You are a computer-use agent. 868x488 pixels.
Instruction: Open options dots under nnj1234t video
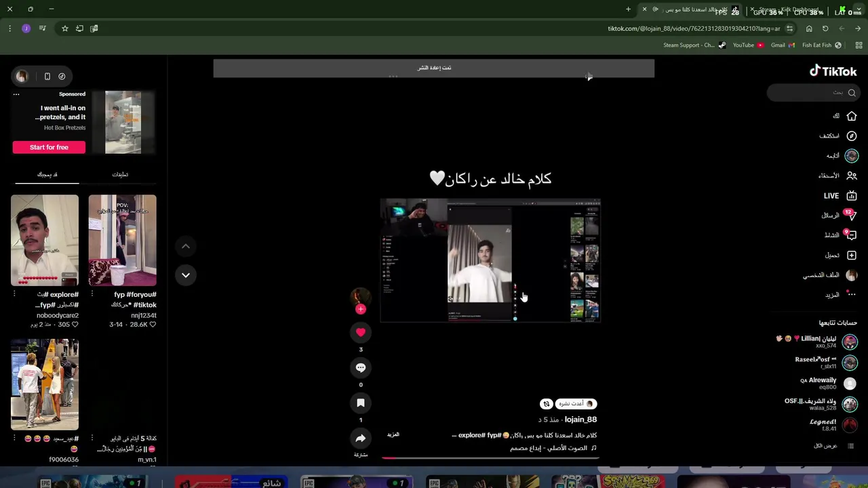point(92,295)
